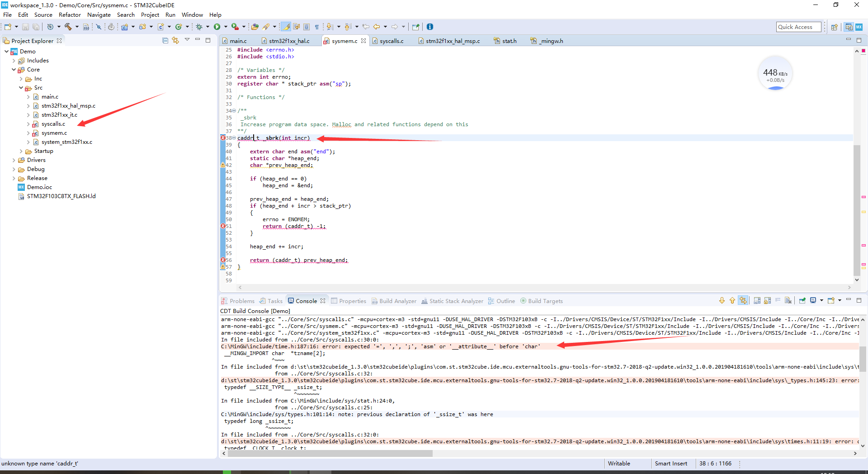Screen dimensions: 868x474
Task: Click the Clear Console icon
Action: (x=788, y=300)
